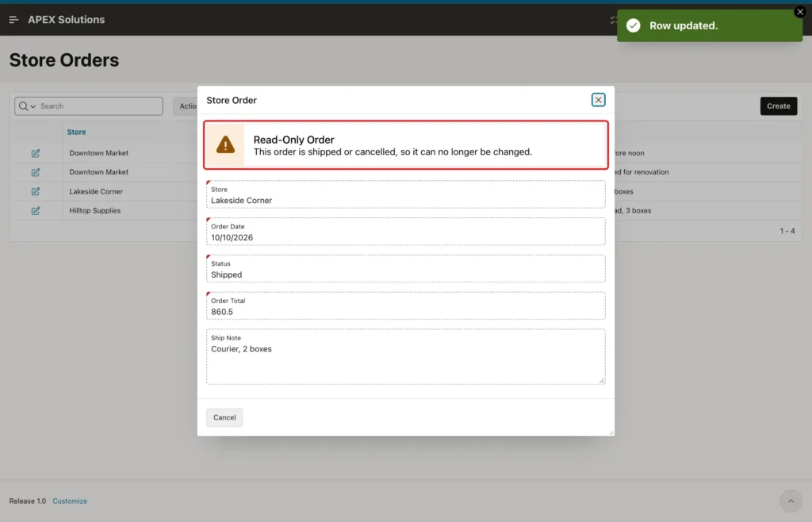Click the green success checkmark icon
812x522 pixels.
[x=633, y=25]
